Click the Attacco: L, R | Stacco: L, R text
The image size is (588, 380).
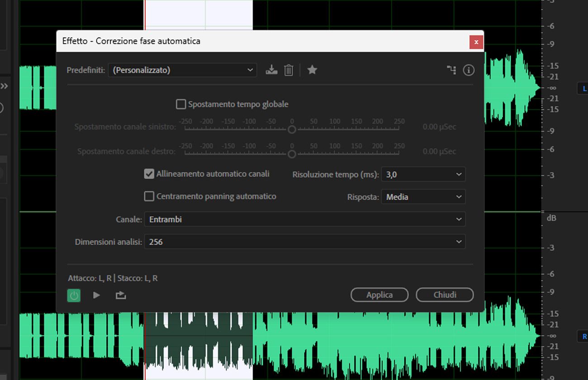click(113, 278)
